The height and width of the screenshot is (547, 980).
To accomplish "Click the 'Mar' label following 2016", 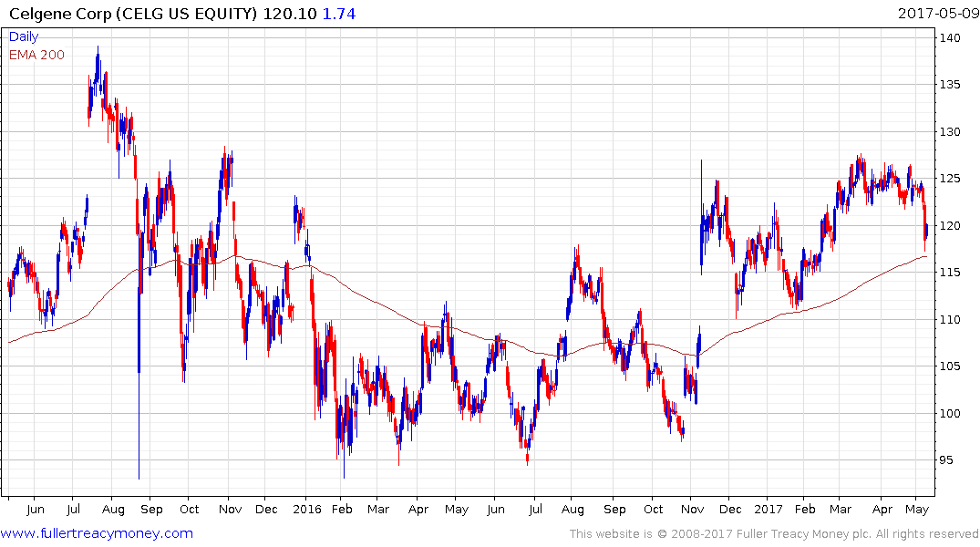I will (378, 509).
